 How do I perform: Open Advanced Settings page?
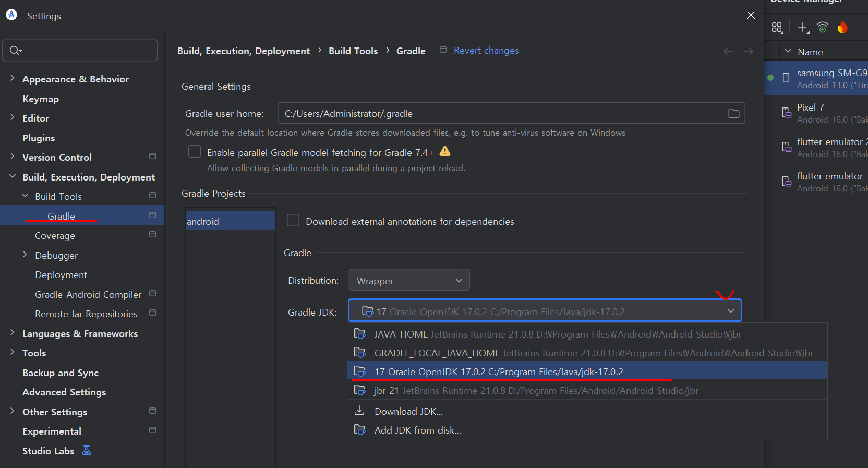tap(64, 392)
